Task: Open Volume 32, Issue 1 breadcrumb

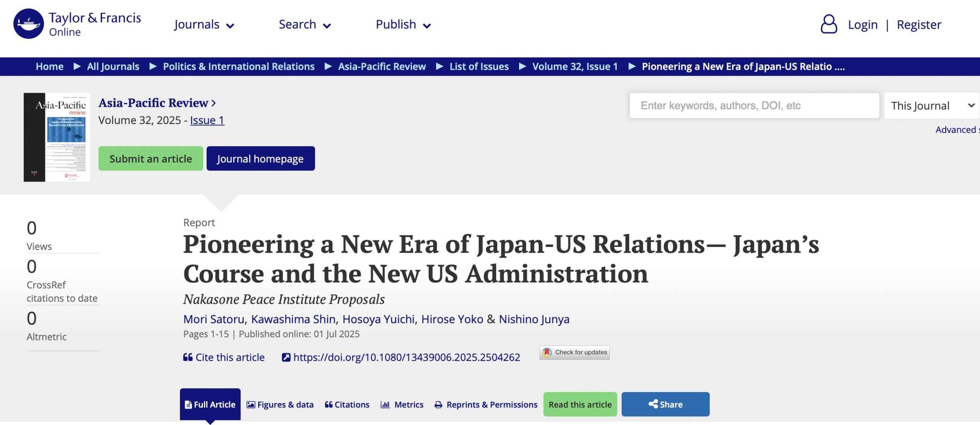Action: click(575, 67)
